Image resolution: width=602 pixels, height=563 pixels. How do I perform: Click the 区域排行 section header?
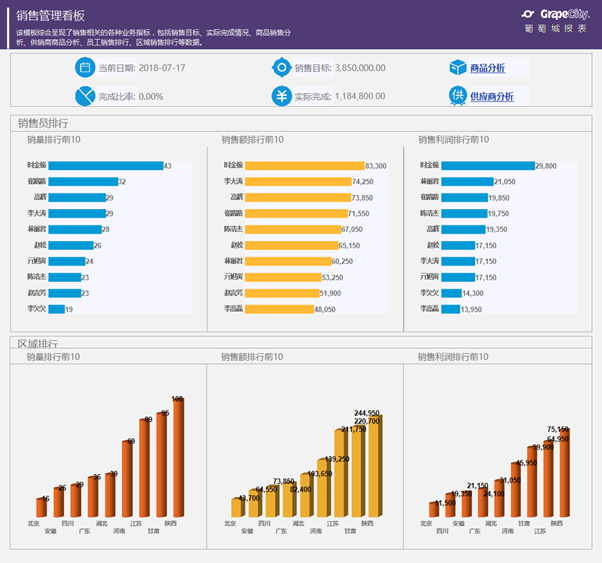[38, 344]
